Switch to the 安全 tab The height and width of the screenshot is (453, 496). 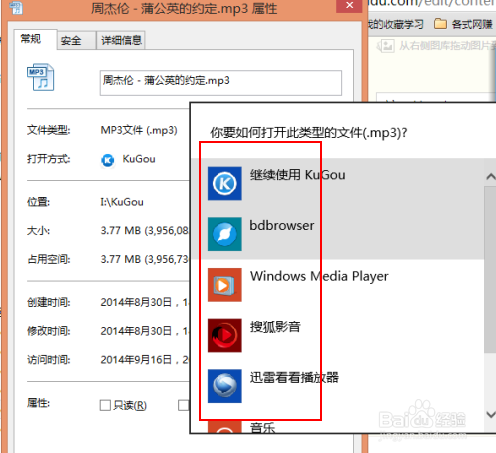click(77, 41)
